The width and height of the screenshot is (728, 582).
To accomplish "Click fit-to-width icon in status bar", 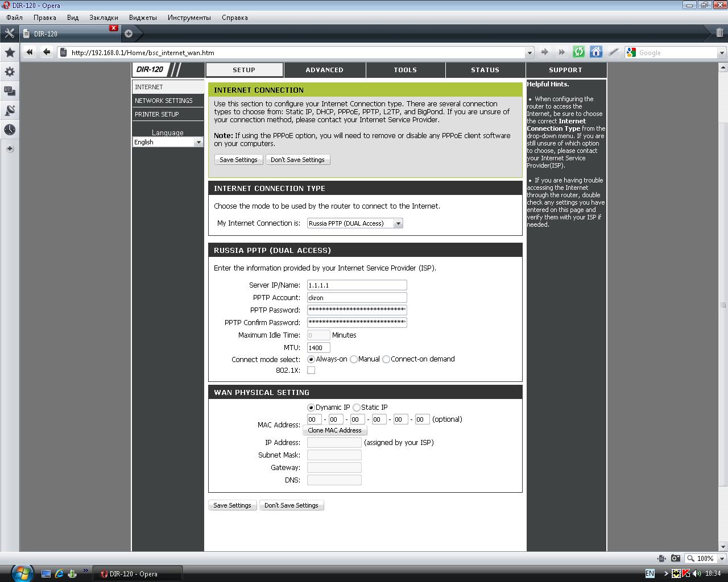I will tap(661, 558).
